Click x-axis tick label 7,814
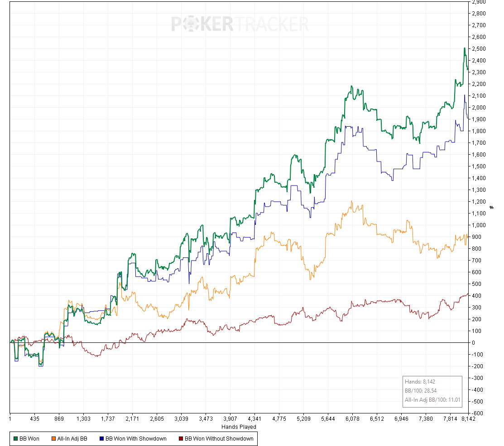The height and width of the screenshot is (446, 504). (x=450, y=419)
